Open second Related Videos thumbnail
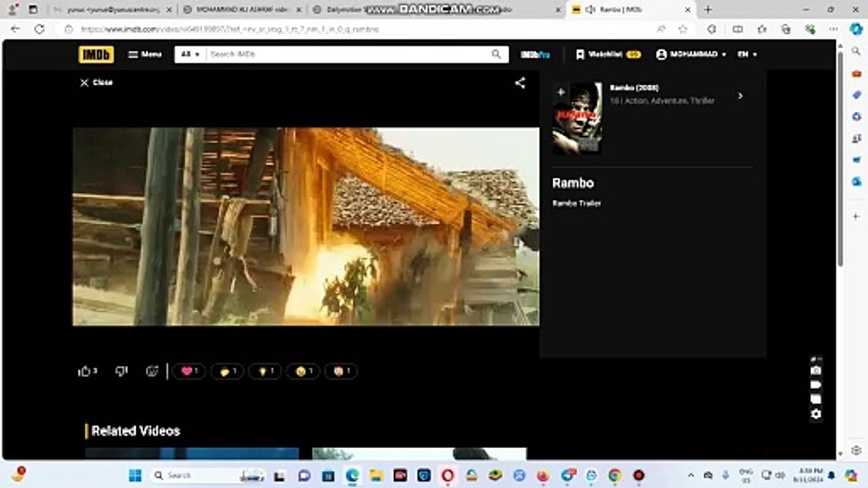 [419, 453]
